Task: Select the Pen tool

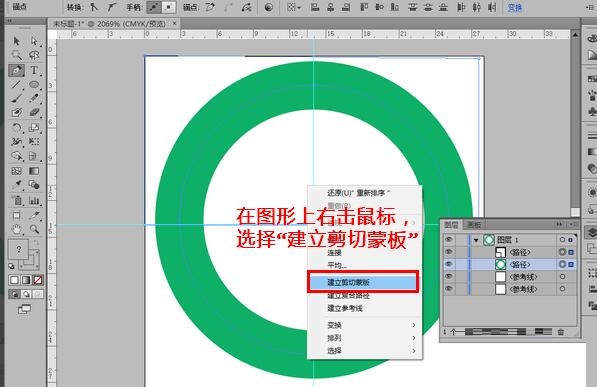Action: point(16,70)
